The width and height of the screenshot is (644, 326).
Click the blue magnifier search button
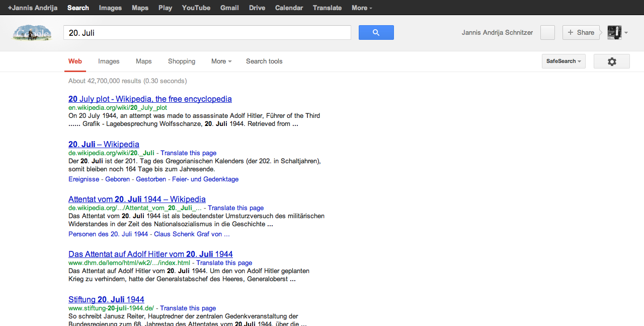(376, 32)
